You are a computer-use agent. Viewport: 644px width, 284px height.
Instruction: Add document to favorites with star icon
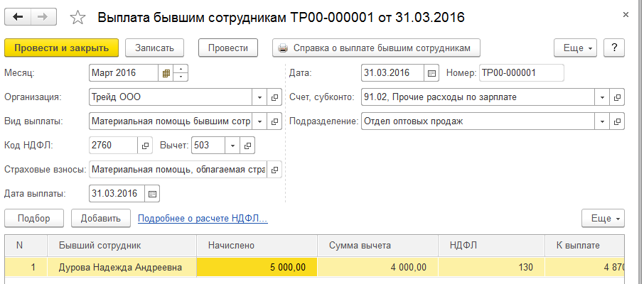click(x=79, y=17)
